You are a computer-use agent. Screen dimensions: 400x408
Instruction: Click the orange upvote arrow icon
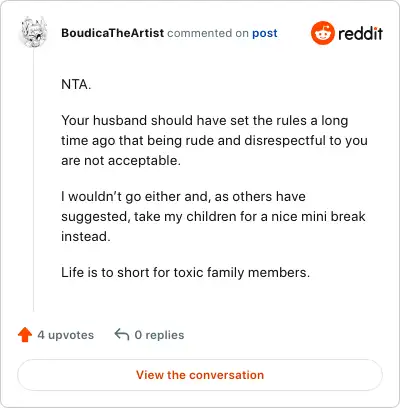(x=25, y=335)
